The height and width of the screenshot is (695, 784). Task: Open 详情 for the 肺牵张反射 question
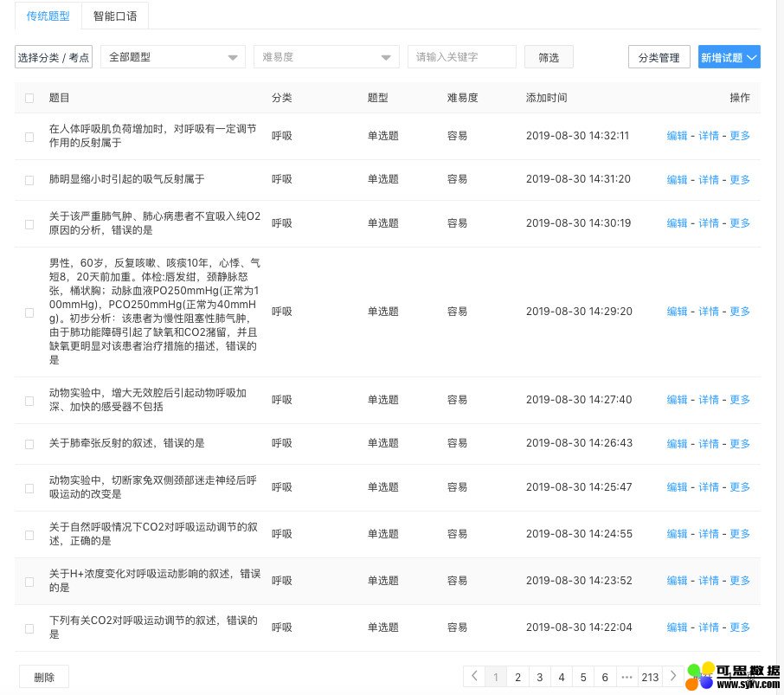pos(708,444)
